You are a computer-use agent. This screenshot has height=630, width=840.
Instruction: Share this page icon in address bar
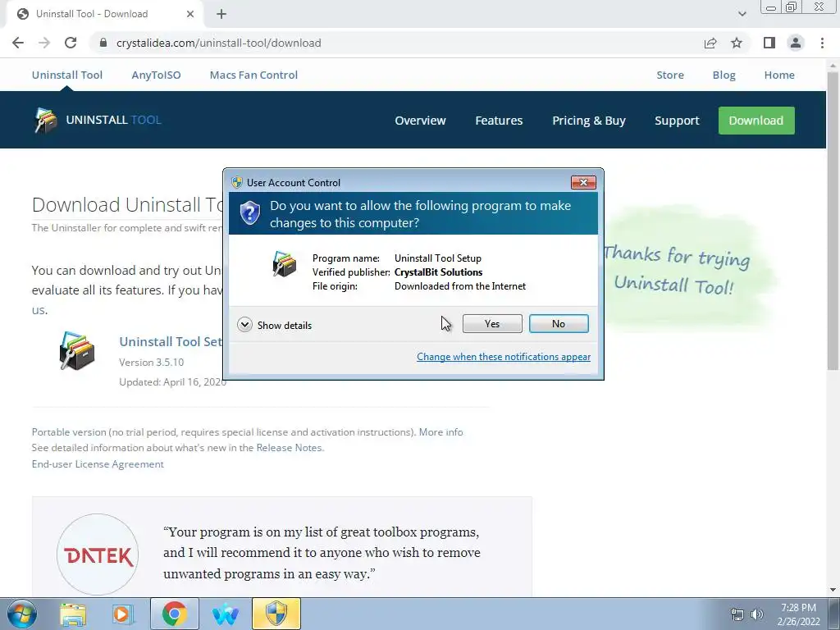tap(710, 43)
